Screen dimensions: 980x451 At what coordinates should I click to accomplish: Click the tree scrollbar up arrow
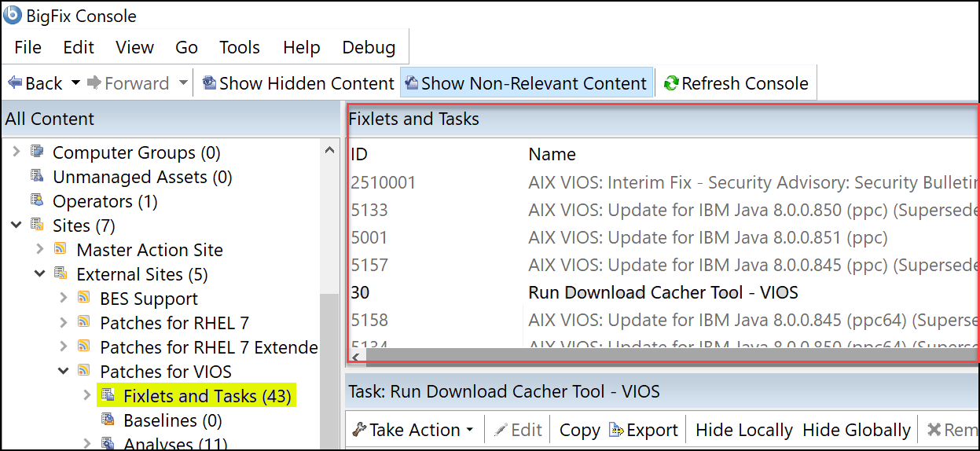(x=330, y=151)
